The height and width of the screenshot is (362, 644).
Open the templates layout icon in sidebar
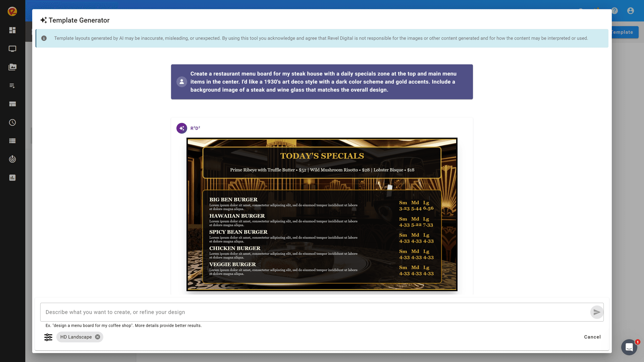click(12, 104)
